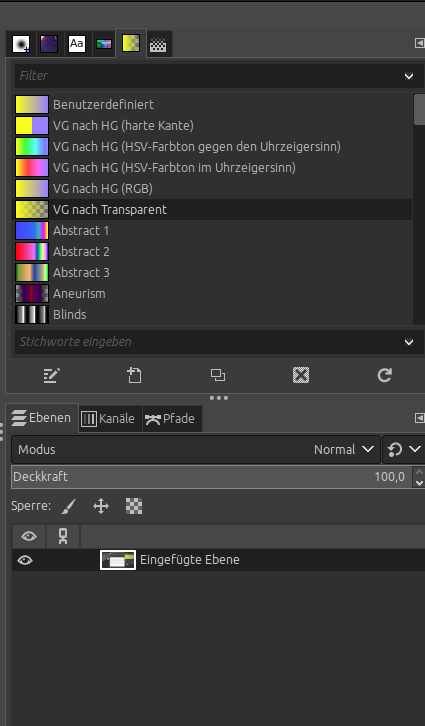Viewport: 425px width, 726px height.
Task: Delete the selected gradient
Action: [x=301, y=375]
